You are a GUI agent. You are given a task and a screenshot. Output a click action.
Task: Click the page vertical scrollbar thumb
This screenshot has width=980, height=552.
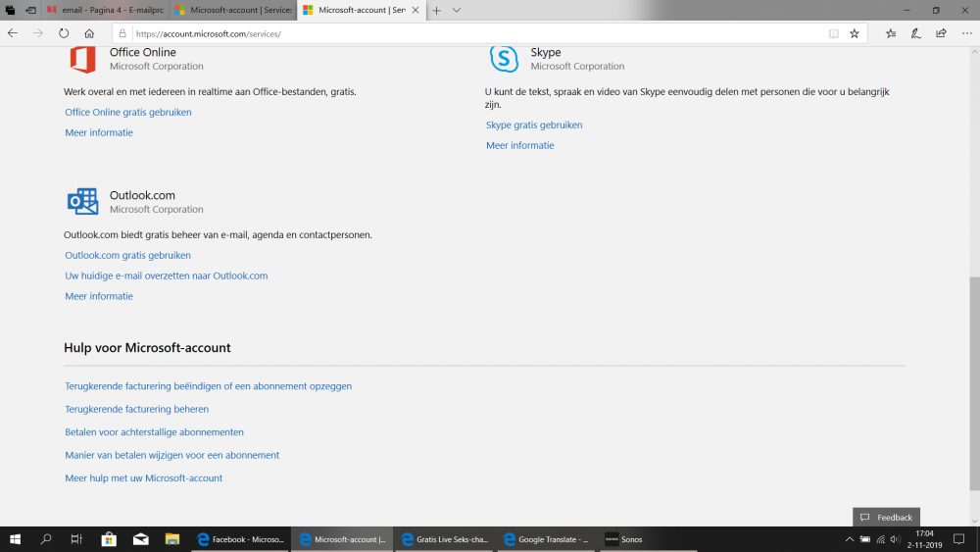974,382
